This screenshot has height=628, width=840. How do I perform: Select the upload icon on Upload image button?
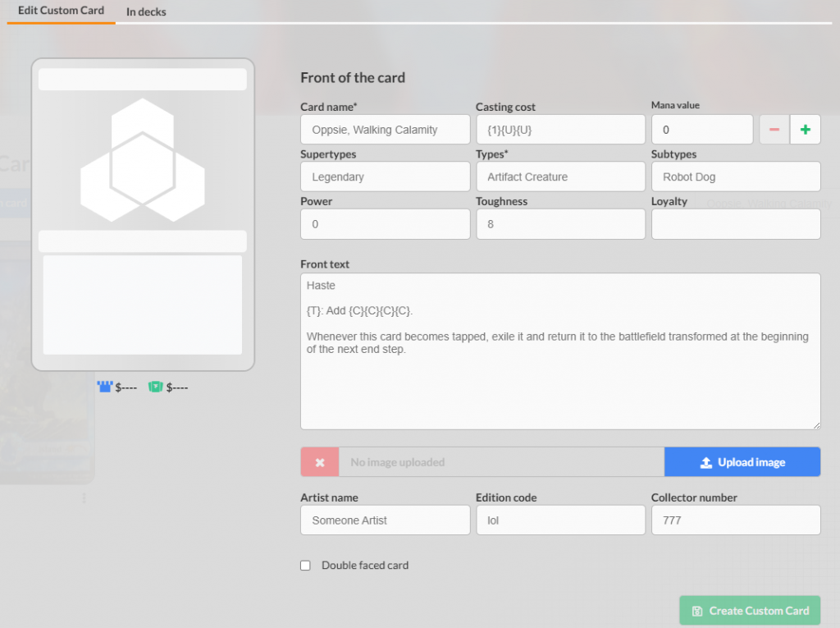tap(705, 461)
